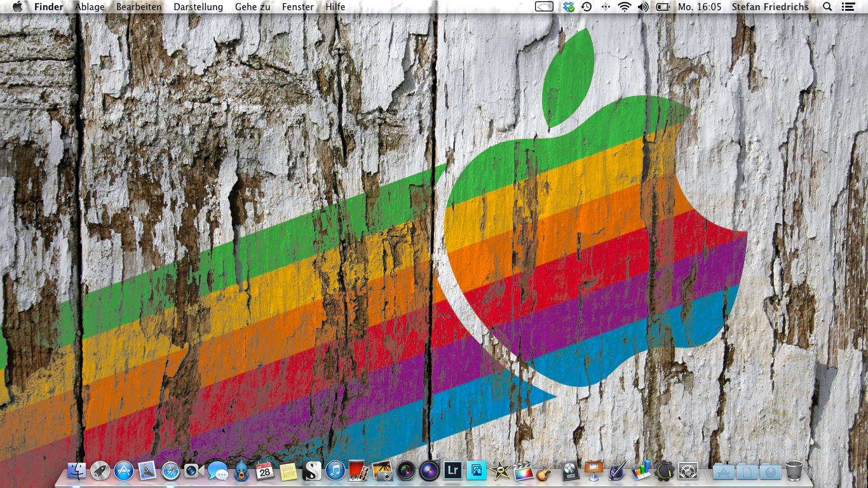Launch Lightroom Lr icon in Dock
Image resolution: width=868 pixels, height=488 pixels.
[x=452, y=471]
